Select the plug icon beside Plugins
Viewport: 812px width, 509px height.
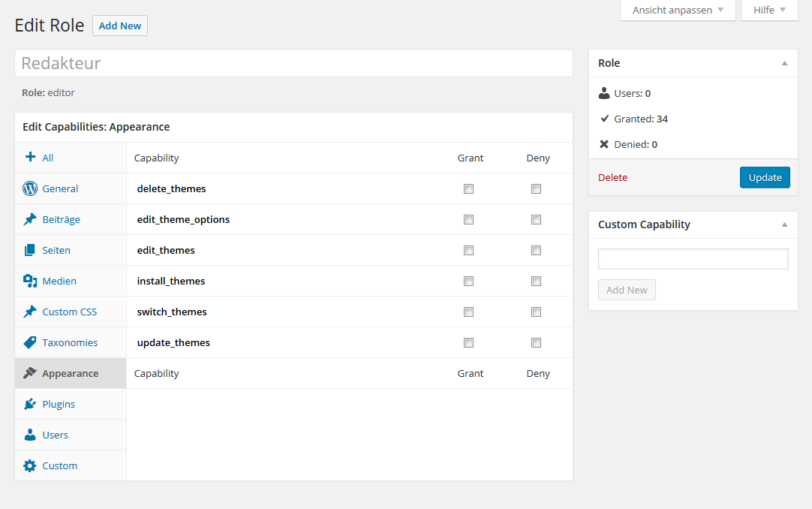pyautogui.click(x=30, y=405)
